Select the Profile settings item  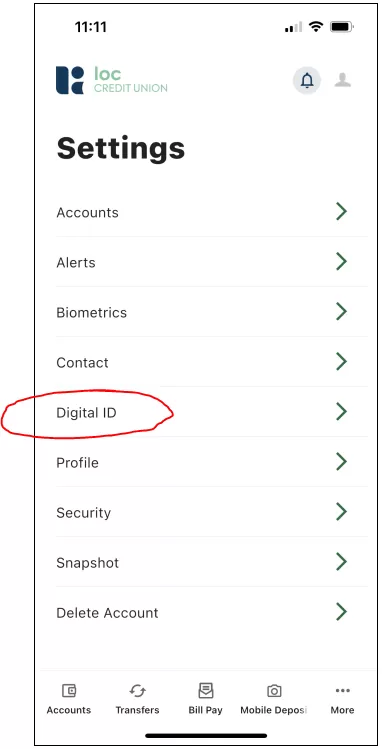(x=212, y=462)
